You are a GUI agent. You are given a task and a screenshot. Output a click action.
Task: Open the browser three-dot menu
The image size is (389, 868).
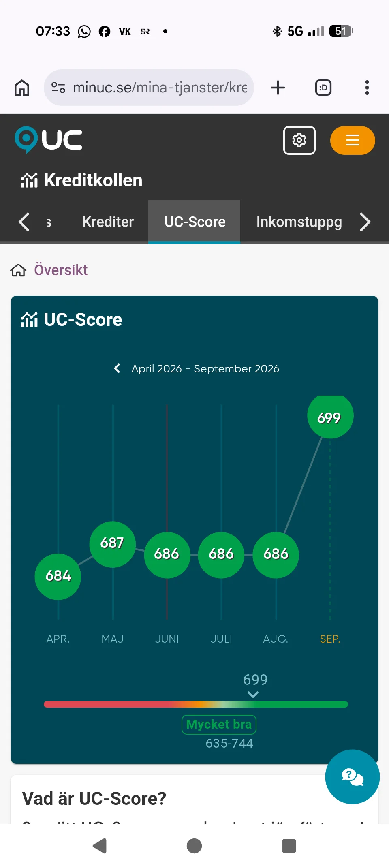pos(367,88)
